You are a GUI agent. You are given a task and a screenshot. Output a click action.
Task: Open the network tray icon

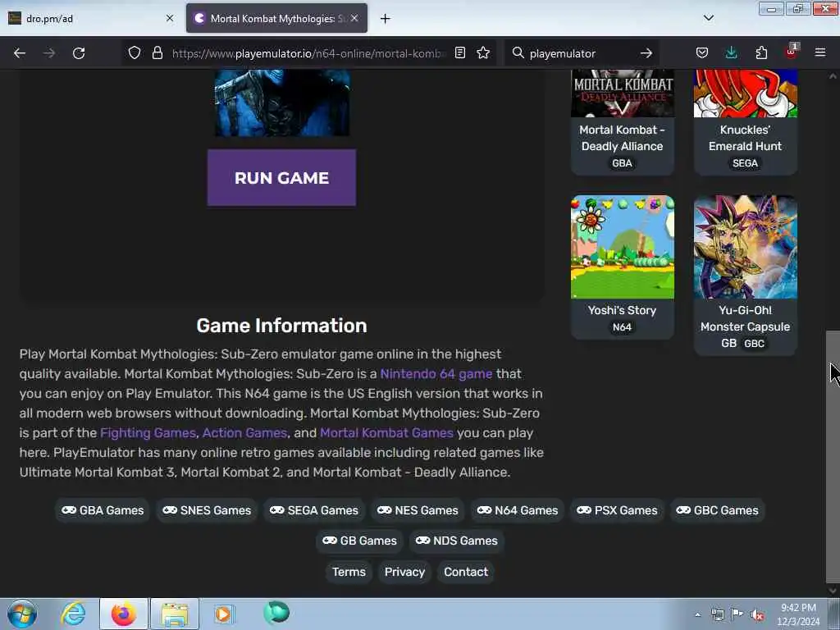717,614
